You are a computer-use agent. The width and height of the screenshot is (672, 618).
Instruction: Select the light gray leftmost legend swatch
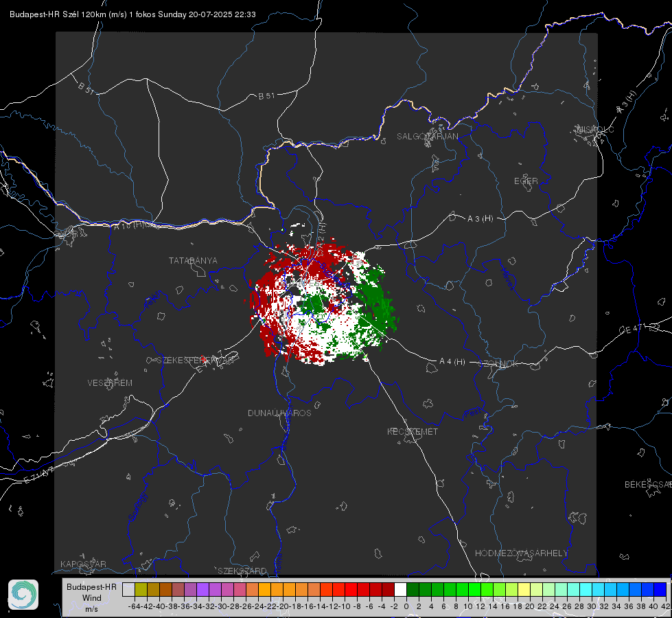tap(128, 589)
